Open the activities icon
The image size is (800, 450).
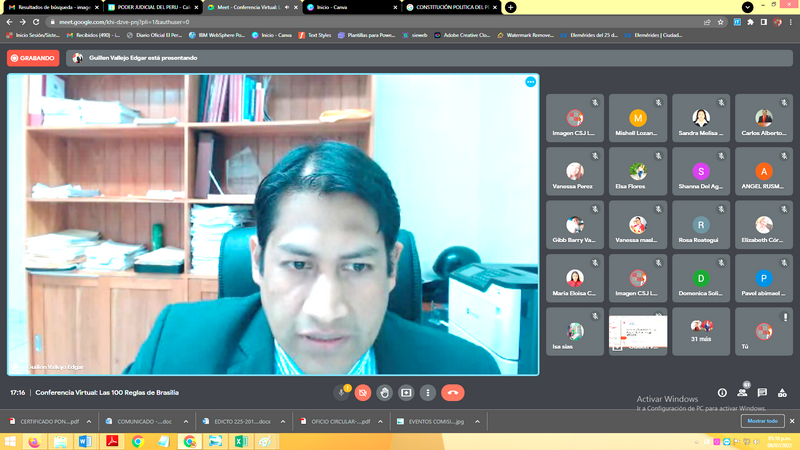click(782, 393)
